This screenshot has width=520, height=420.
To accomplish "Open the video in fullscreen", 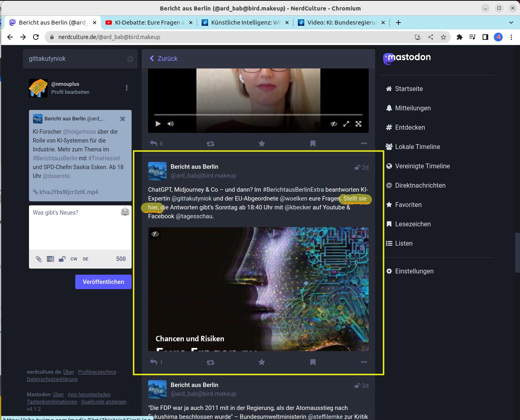I will pyautogui.click(x=358, y=124).
